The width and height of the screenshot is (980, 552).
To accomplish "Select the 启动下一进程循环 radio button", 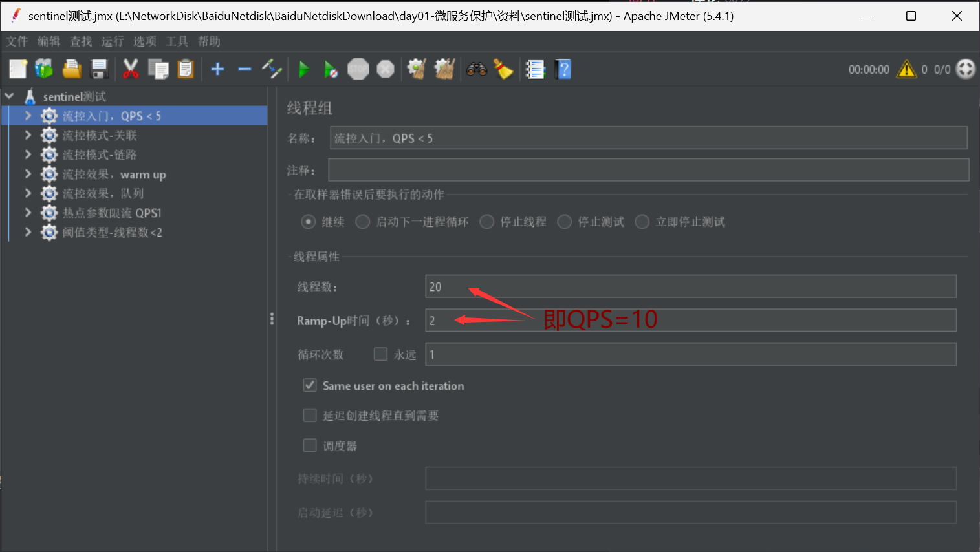I will [x=363, y=222].
